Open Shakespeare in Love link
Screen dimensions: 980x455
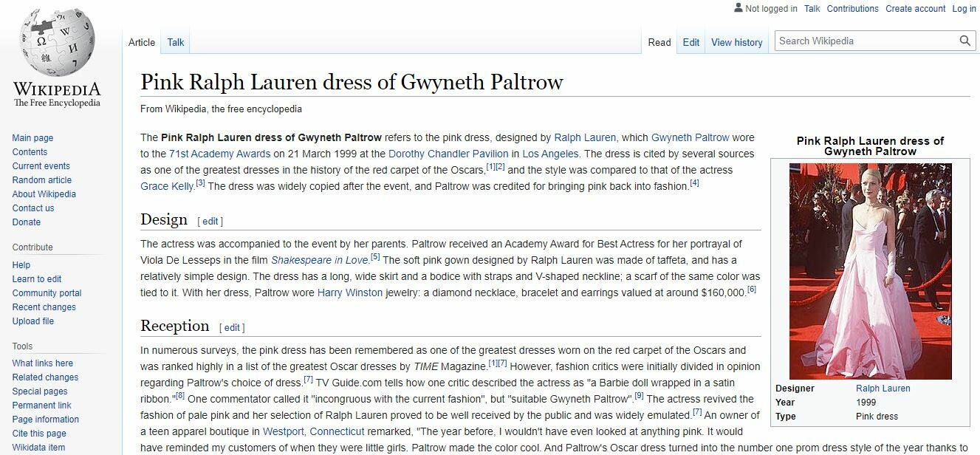coord(320,260)
